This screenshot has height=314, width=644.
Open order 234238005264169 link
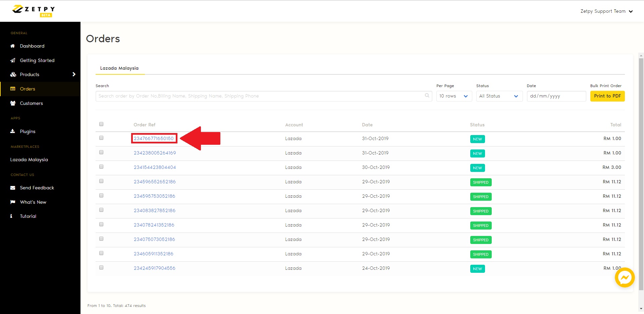(x=155, y=153)
